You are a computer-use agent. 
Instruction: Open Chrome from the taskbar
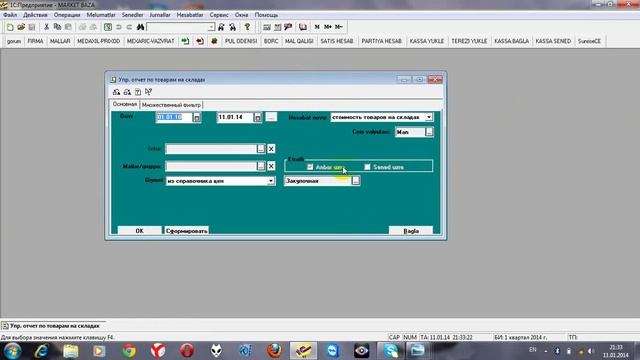[129, 351]
